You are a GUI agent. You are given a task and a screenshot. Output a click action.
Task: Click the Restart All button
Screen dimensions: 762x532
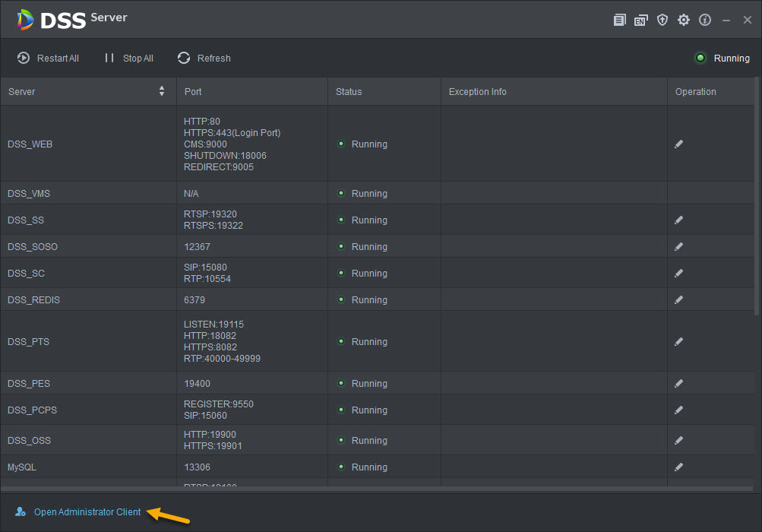pyautogui.click(x=49, y=59)
